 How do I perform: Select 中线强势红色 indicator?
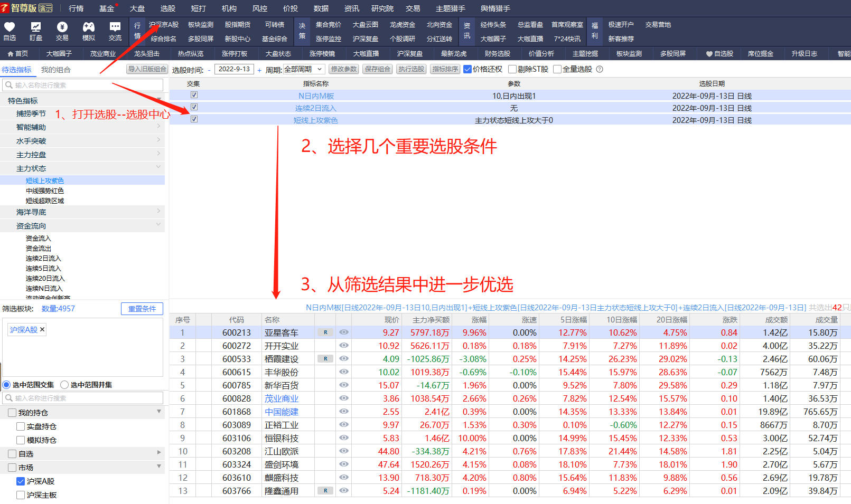45,191
